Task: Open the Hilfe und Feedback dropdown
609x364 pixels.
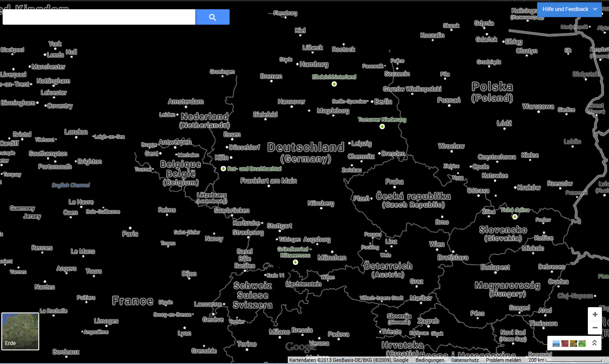Action: 569,9
